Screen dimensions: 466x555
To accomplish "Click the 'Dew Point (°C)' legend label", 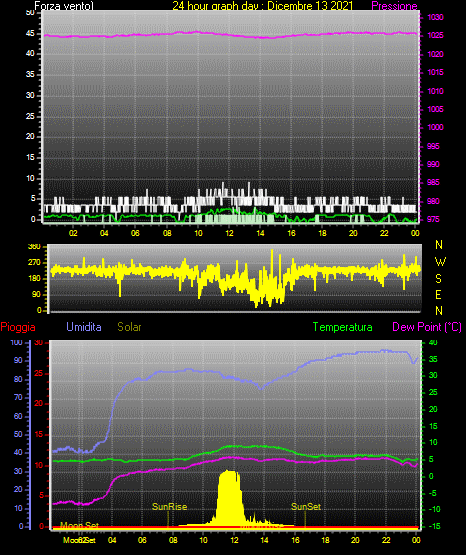I will point(427,327).
